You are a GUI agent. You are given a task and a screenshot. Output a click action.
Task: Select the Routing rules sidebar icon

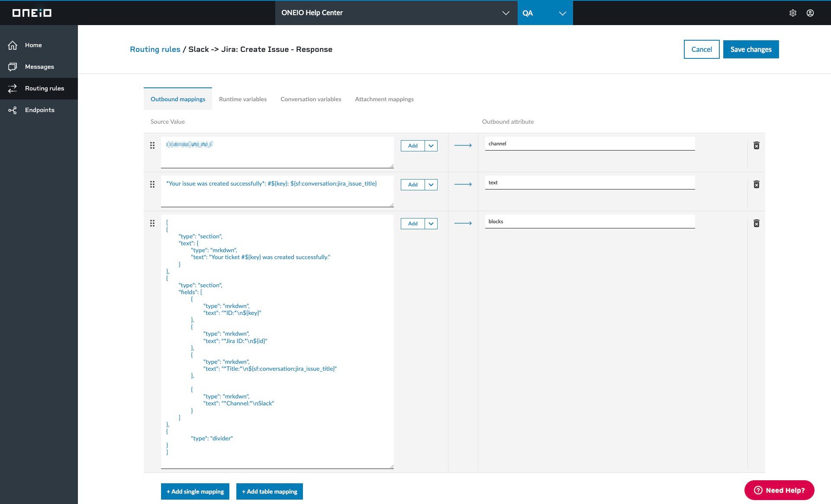(13, 88)
